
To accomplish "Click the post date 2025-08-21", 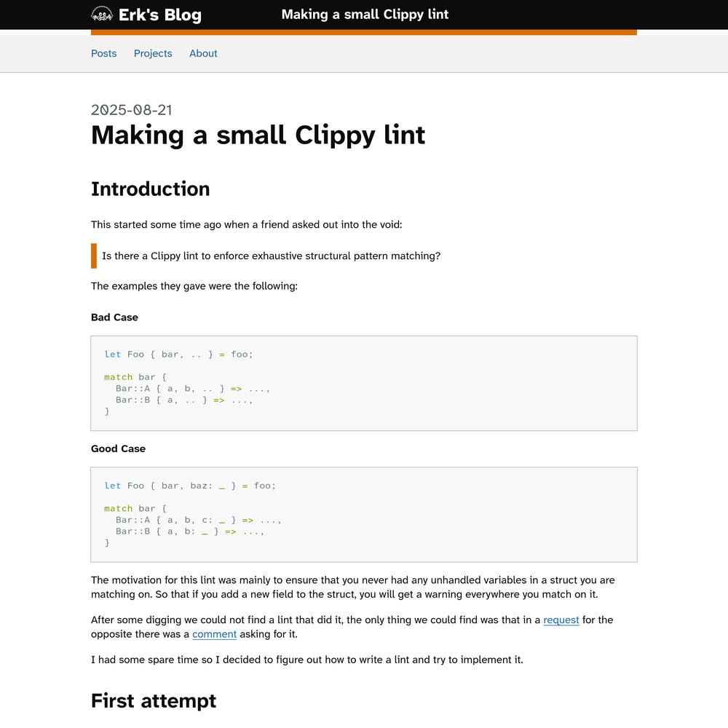I will pyautogui.click(x=132, y=110).
